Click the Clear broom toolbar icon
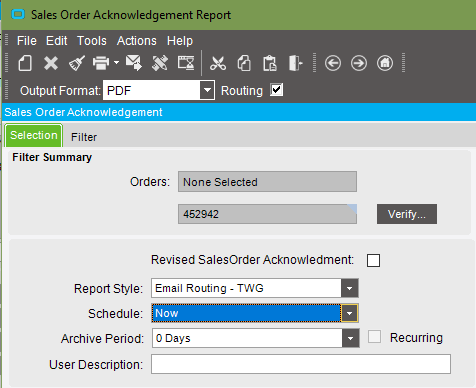Screen dimensions: 476x388 click(x=77, y=63)
